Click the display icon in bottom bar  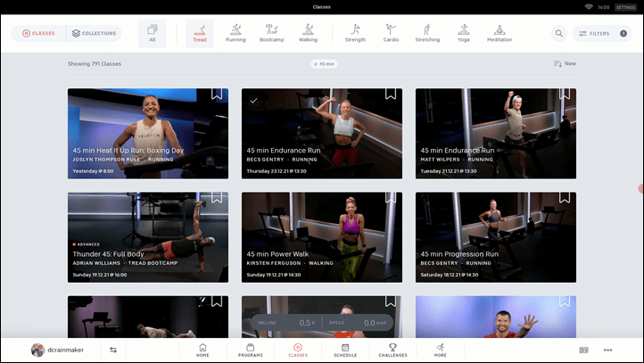(583, 350)
